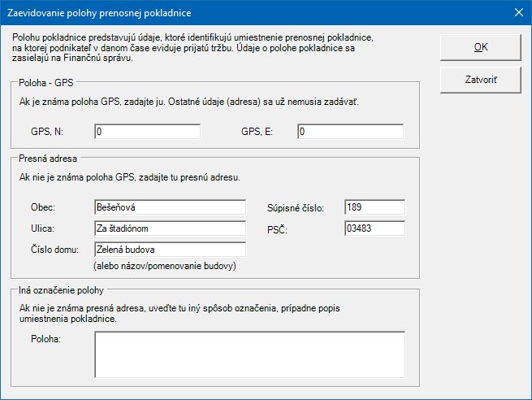The width and height of the screenshot is (532, 400).
Task: Click the Ulica field containing Za štadiónom
Action: 170,228
